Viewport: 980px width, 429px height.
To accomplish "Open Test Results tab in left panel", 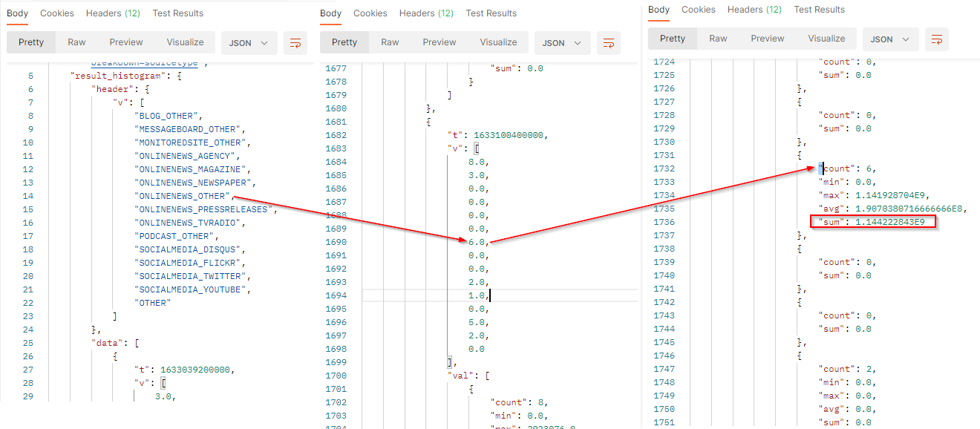I will point(178,13).
